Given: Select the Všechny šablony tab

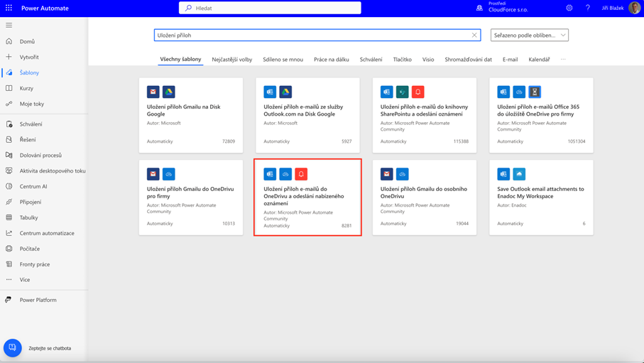Looking at the screenshot, I should pyautogui.click(x=181, y=59).
